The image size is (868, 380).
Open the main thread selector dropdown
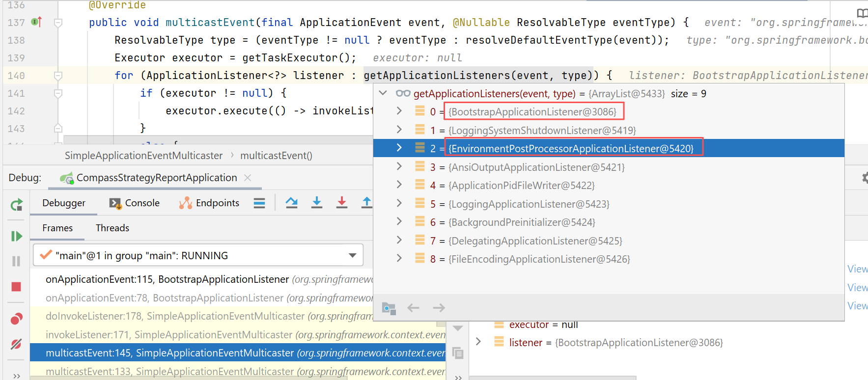click(x=352, y=255)
